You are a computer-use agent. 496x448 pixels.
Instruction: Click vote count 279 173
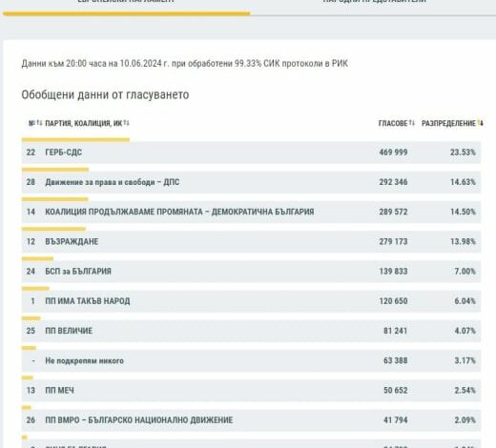[x=393, y=242]
